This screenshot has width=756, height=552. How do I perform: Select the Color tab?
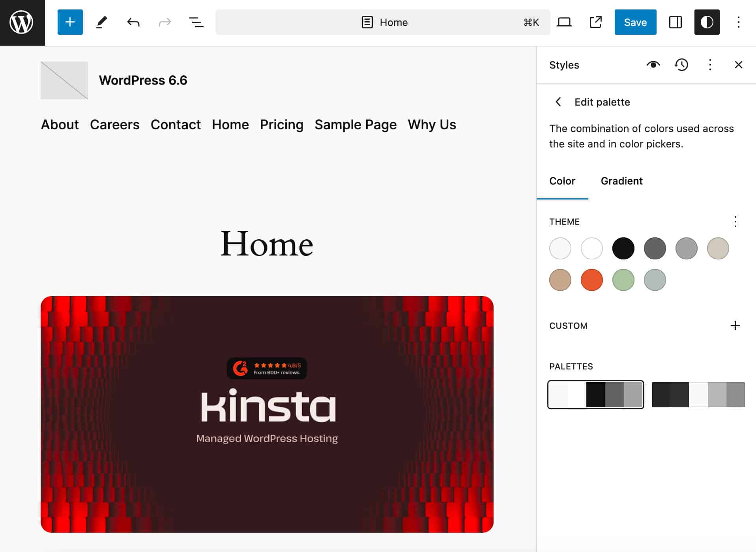pos(562,181)
